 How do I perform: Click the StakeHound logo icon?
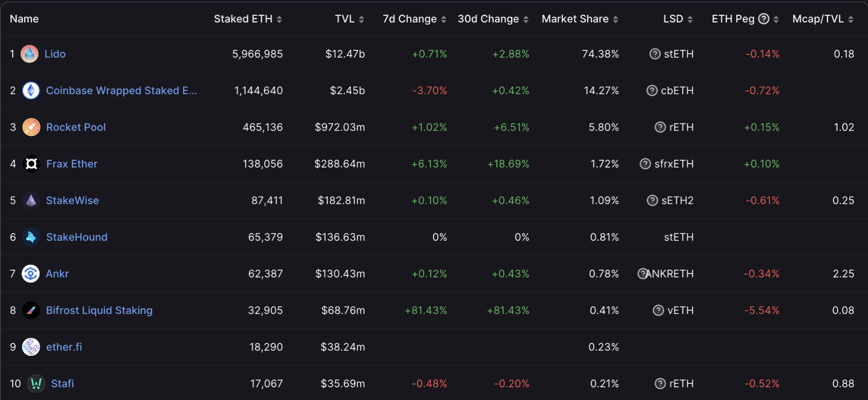tap(31, 237)
